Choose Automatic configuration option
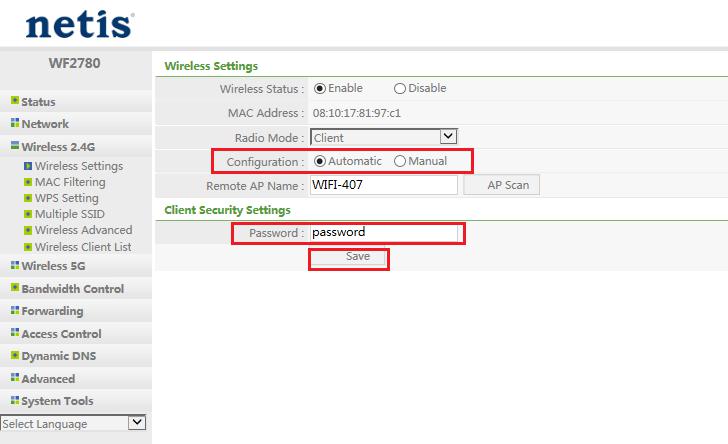 click(320, 161)
